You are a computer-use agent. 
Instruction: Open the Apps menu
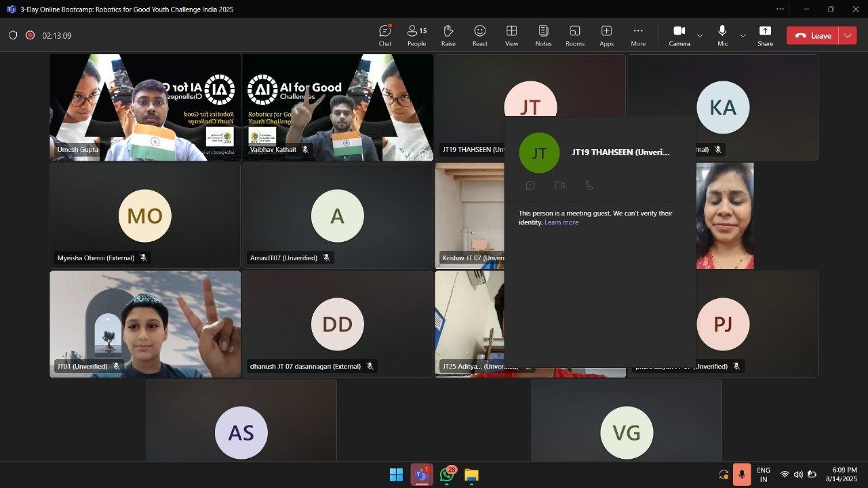606,35
